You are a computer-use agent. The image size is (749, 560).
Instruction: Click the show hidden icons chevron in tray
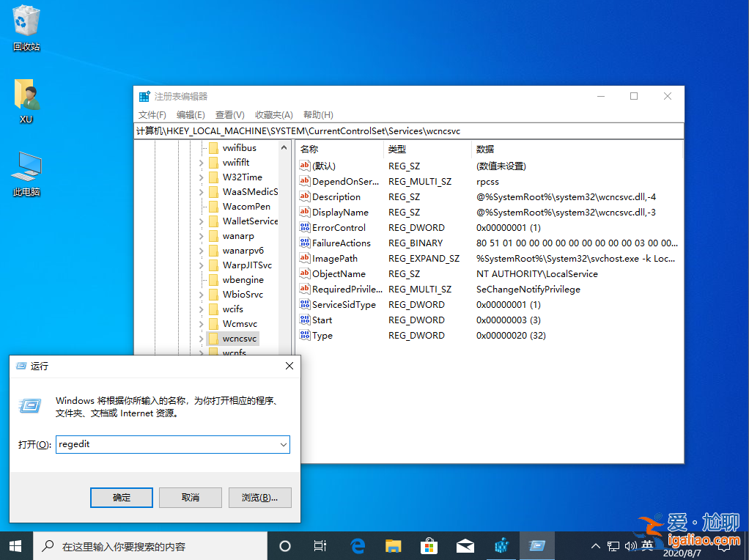(x=595, y=545)
